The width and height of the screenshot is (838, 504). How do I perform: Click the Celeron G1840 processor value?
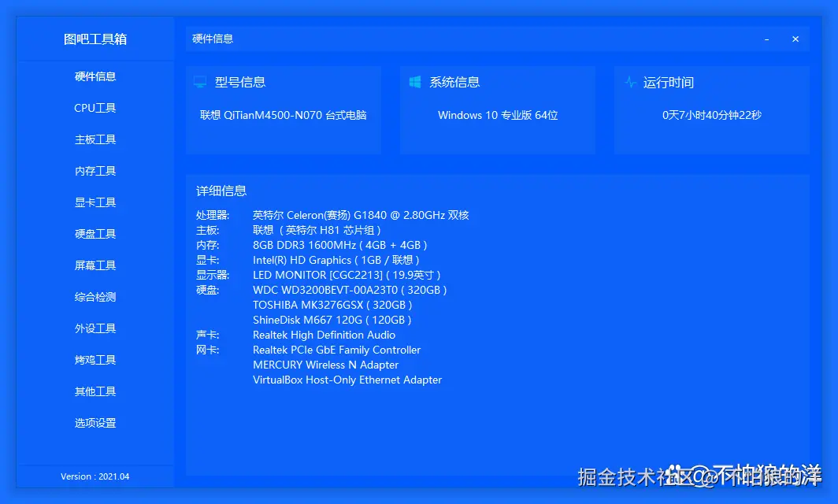click(x=361, y=215)
